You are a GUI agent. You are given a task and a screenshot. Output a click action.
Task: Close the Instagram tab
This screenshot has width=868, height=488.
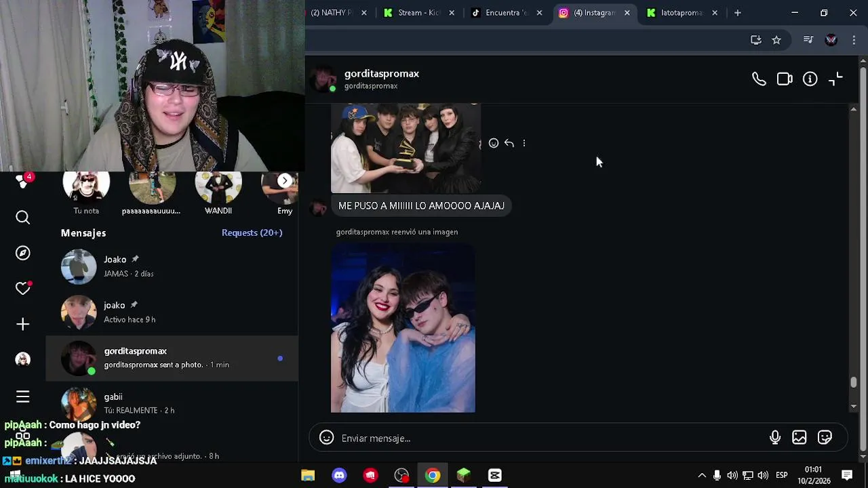[627, 13]
